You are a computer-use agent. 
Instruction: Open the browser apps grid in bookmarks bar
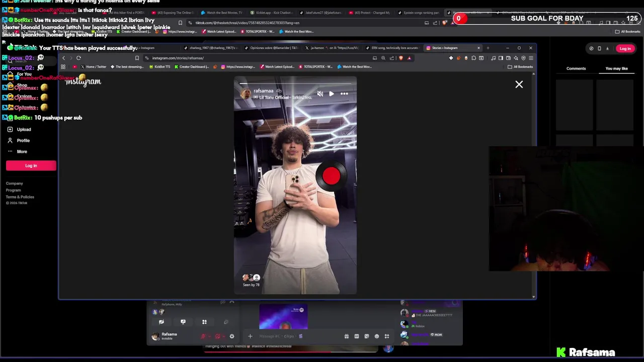(x=63, y=67)
